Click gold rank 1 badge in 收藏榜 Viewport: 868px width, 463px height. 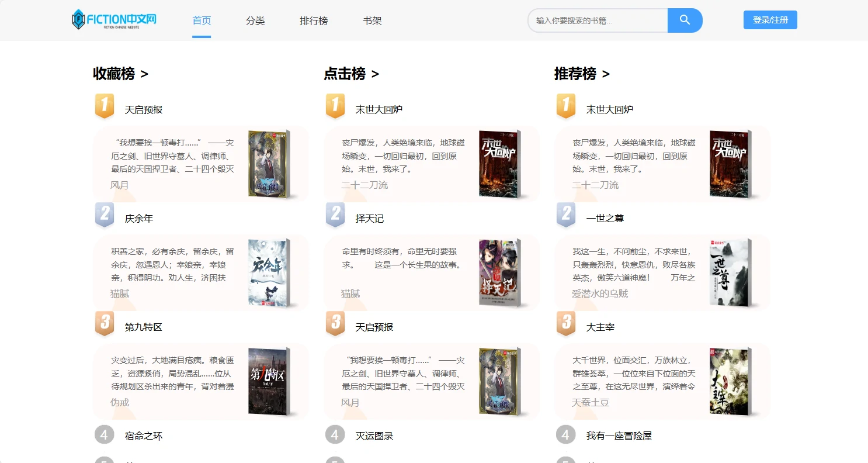pyautogui.click(x=104, y=106)
